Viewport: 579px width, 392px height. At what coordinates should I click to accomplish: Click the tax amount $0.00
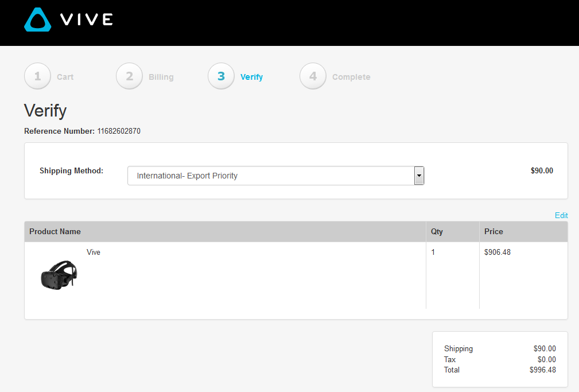(x=546, y=359)
